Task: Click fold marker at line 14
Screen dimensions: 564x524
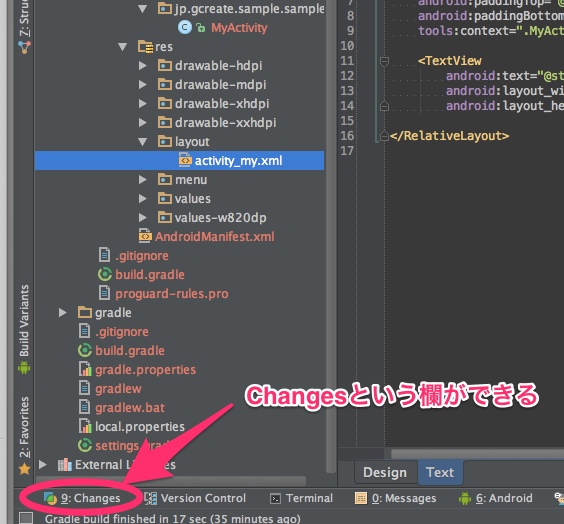Action: pyautogui.click(x=384, y=106)
